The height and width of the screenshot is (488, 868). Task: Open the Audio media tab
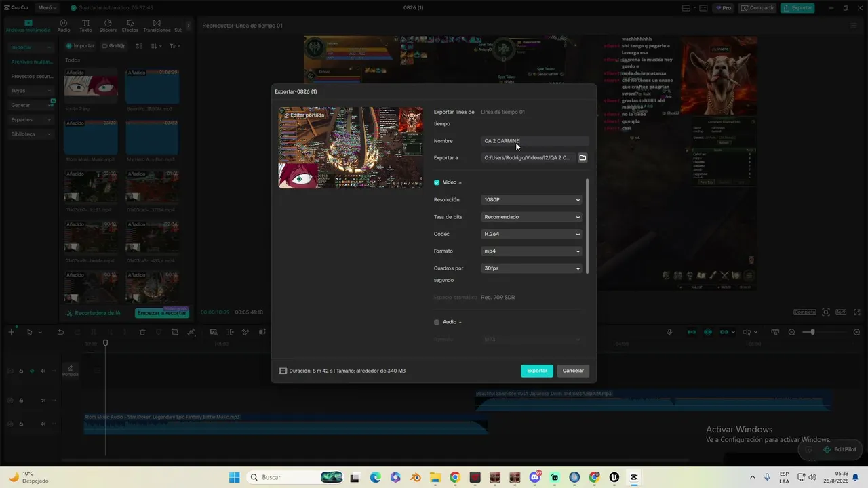64,26
